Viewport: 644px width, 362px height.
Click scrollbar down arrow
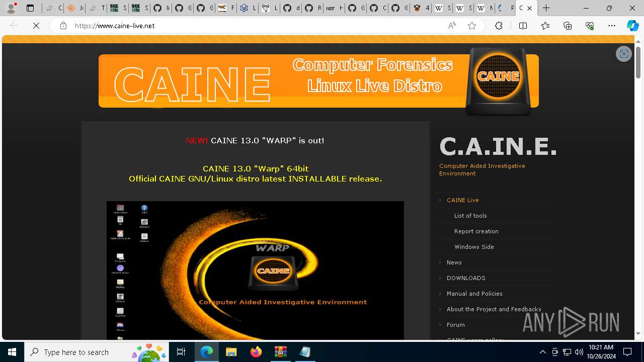(x=638, y=333)
